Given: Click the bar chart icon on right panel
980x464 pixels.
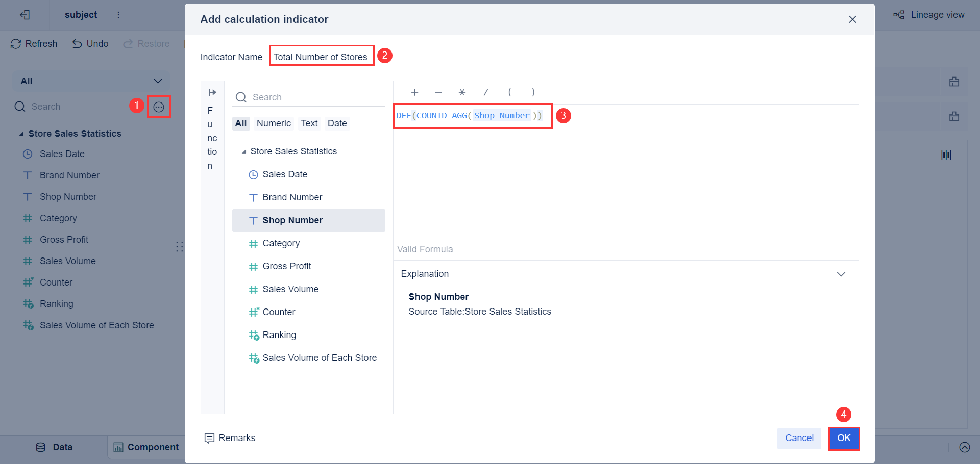Looking at the screenshot, I should [x=946, y=154].
